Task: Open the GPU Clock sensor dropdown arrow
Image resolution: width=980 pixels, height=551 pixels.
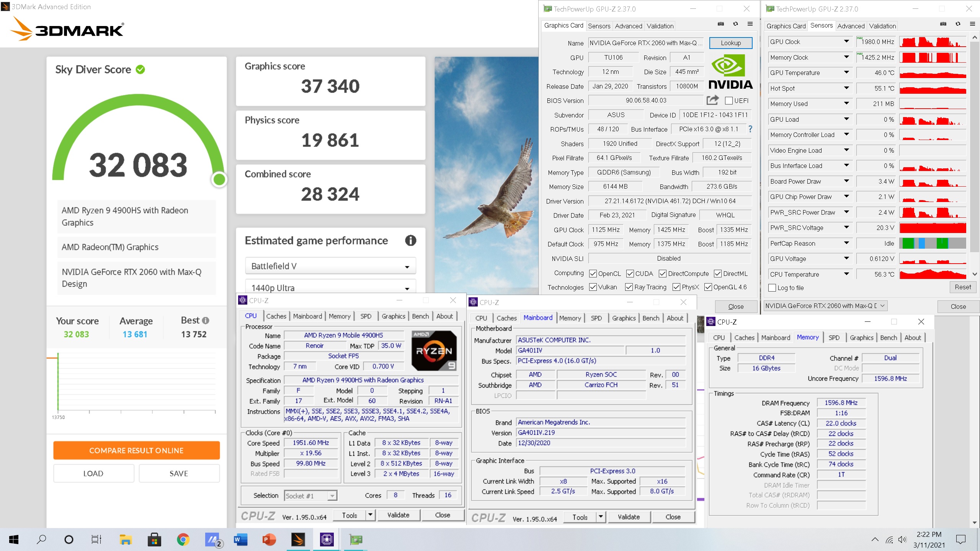Action: [x=846, y=41]
